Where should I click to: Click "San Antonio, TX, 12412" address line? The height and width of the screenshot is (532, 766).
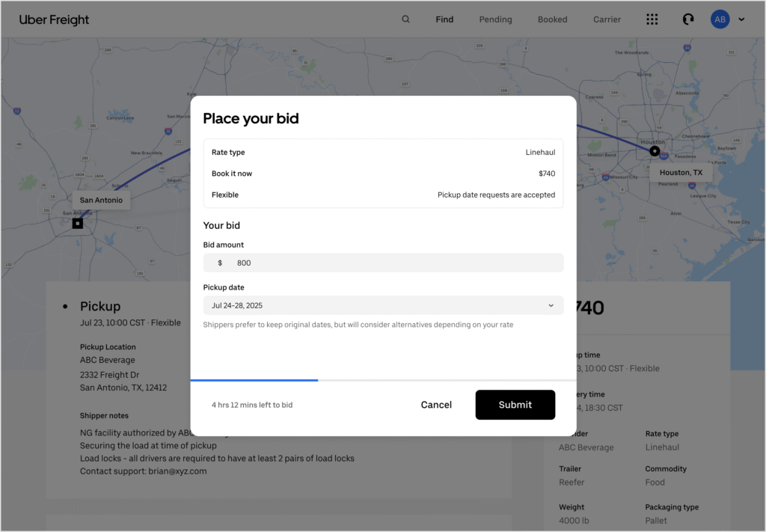click(123, 388)
